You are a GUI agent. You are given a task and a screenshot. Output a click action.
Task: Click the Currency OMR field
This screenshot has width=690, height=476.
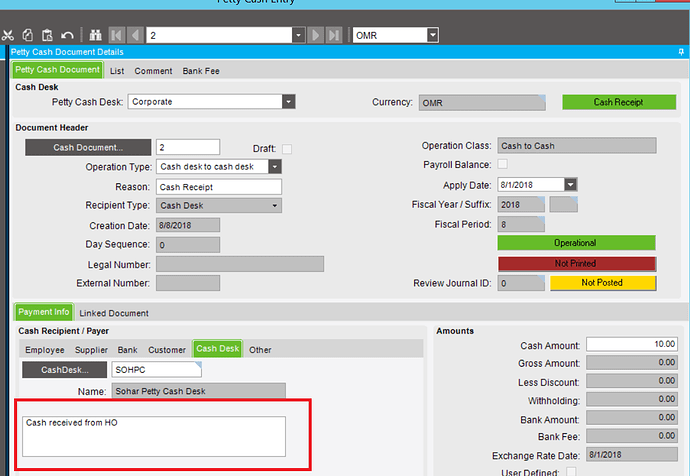(482, 103)
